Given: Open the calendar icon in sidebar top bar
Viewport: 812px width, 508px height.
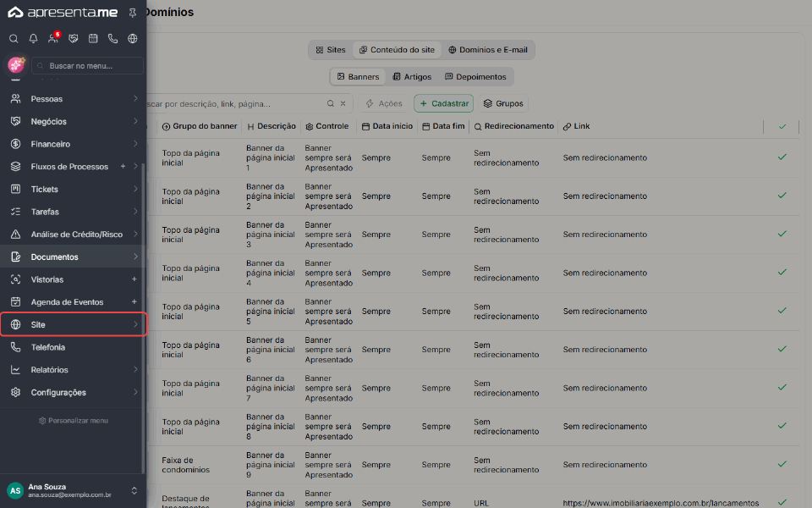Looking at the screenshot, I should 93,38.
